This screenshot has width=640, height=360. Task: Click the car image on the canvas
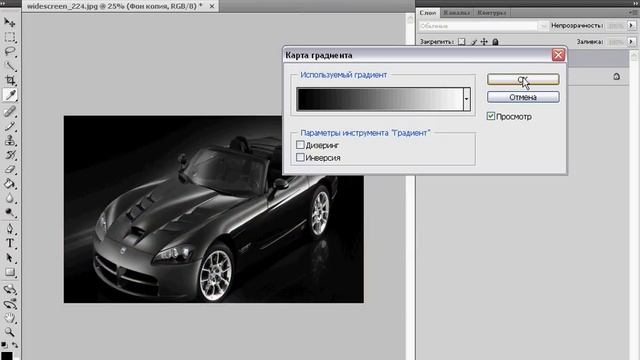click(213, 209)
